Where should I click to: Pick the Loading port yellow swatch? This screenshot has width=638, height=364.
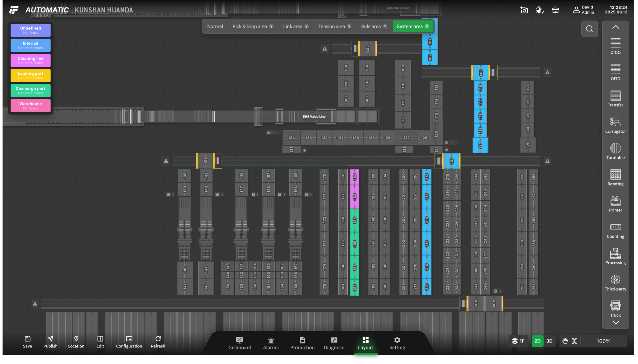31,76
